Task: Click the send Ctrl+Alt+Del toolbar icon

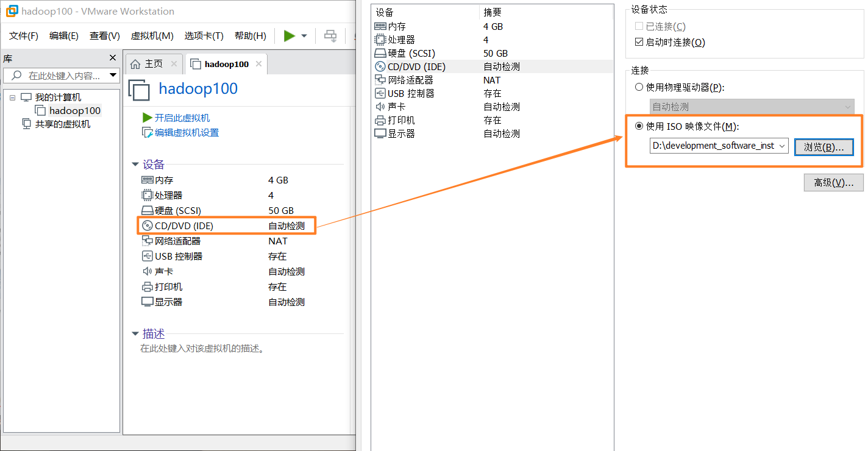Action: tap(330, 36)
